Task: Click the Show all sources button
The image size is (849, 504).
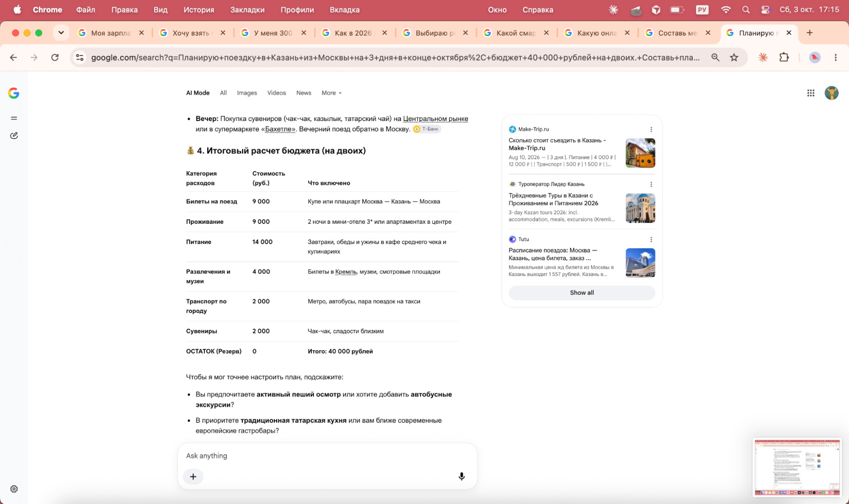Action: point(582,293)
